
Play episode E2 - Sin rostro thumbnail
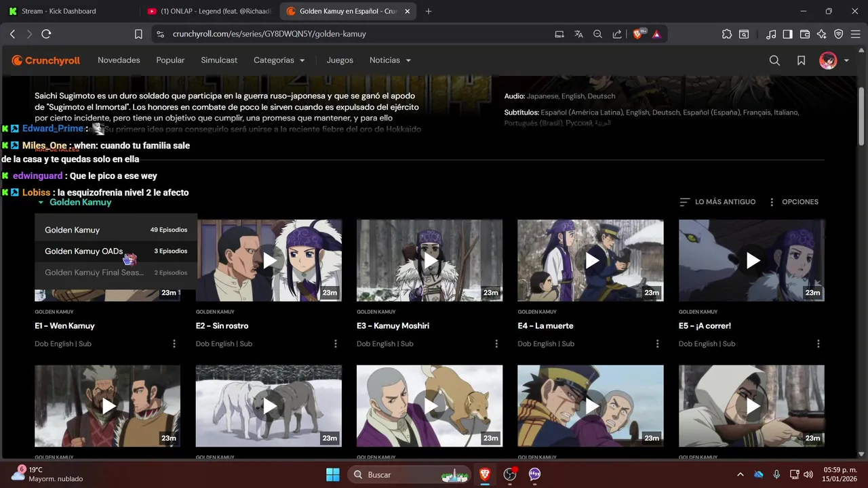[269, 260]
